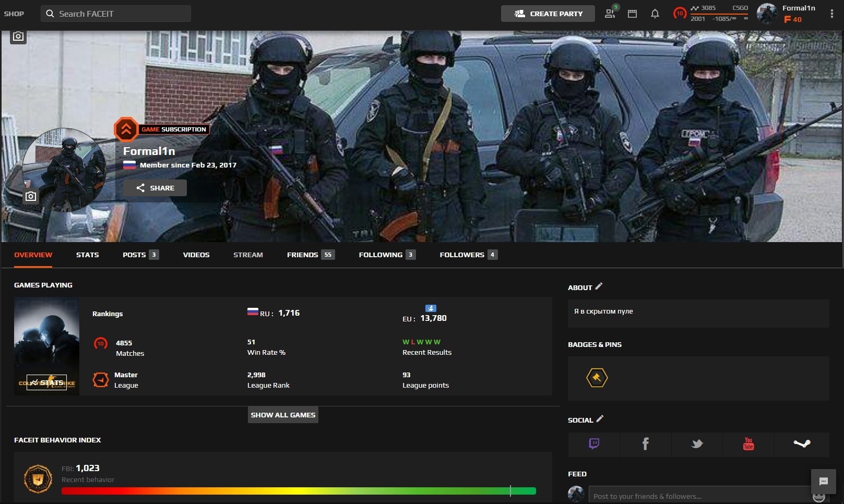
Task: Focus the Search FACEIT field
Action: tap(116, 14)
